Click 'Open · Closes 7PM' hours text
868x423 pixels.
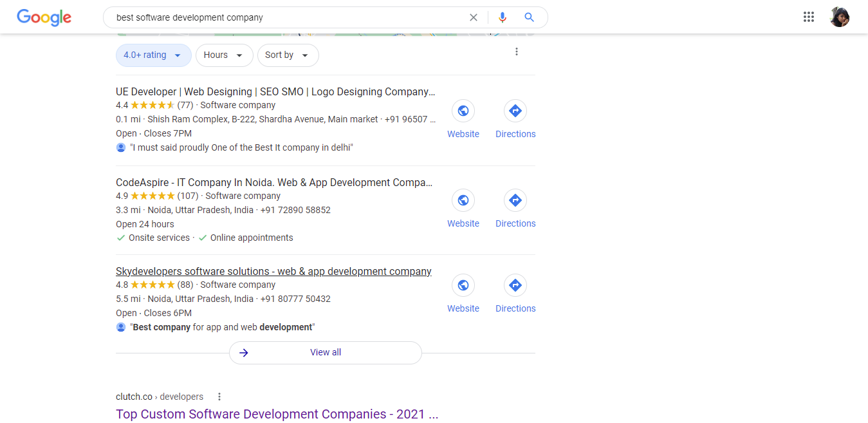click(x=154, y=133)
